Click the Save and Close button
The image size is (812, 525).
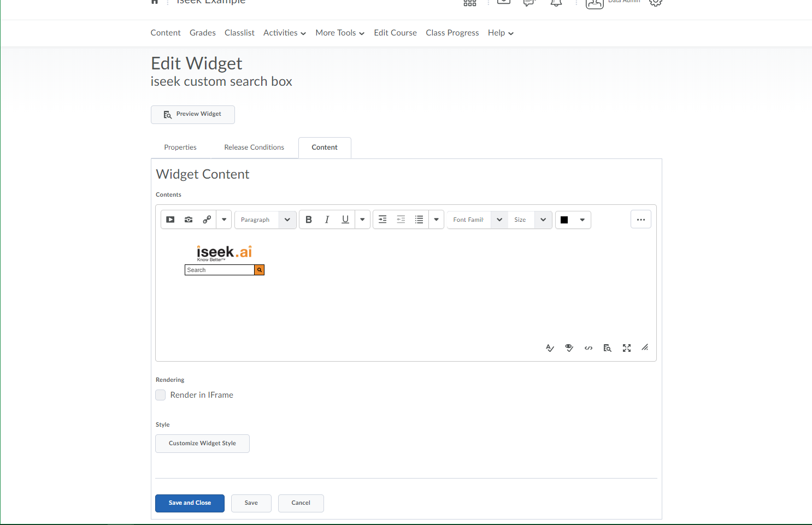[x=190, y=503]
